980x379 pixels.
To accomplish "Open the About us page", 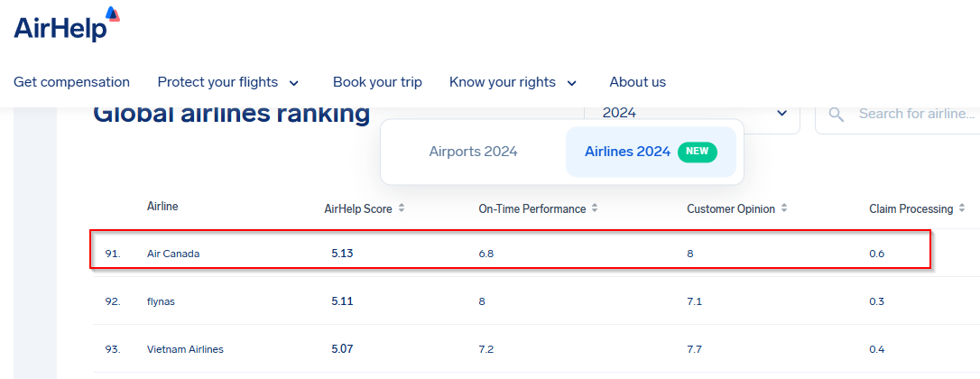I will click(x=637, y=82).
